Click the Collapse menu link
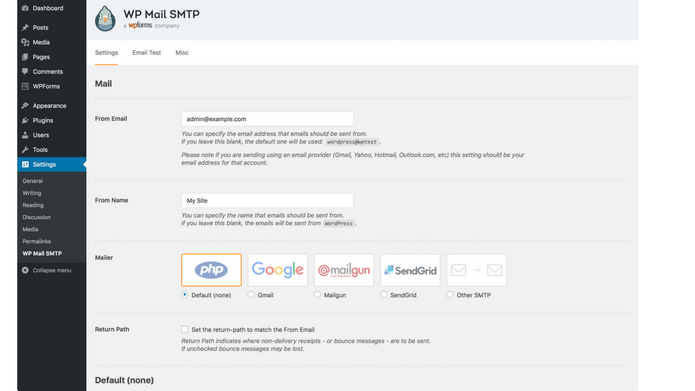This screenshot has height=391, width=695. [x=52, y=270]
